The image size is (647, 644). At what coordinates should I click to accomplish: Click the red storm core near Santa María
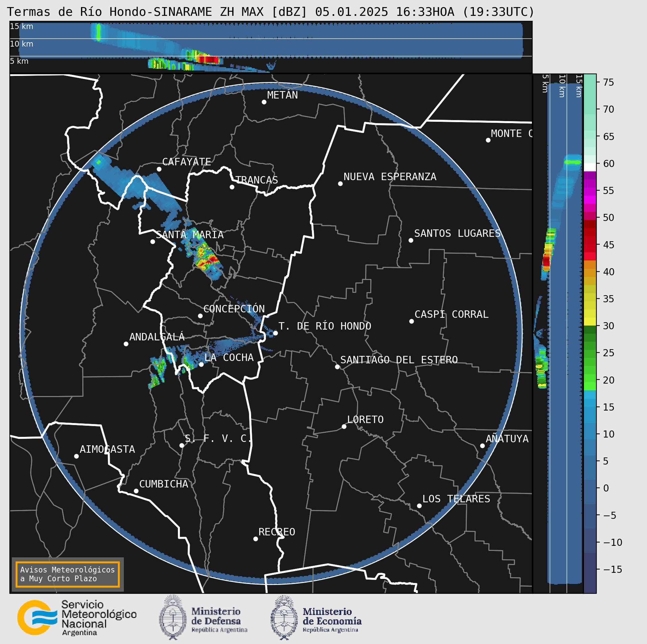[213, 259]
